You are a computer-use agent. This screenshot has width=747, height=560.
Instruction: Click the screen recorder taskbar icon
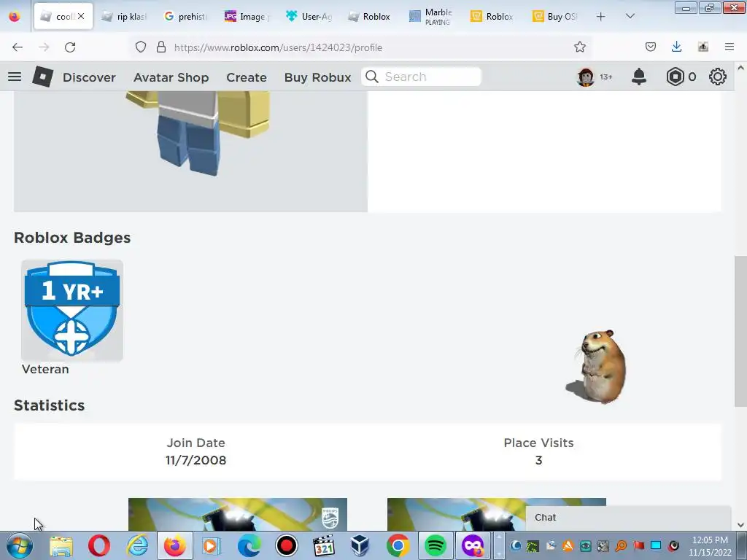[x=286, y=545]
